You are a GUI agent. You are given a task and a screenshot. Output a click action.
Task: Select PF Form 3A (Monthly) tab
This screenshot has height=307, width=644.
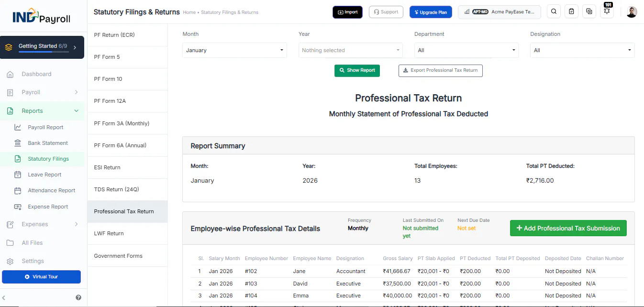pos(127,123)
